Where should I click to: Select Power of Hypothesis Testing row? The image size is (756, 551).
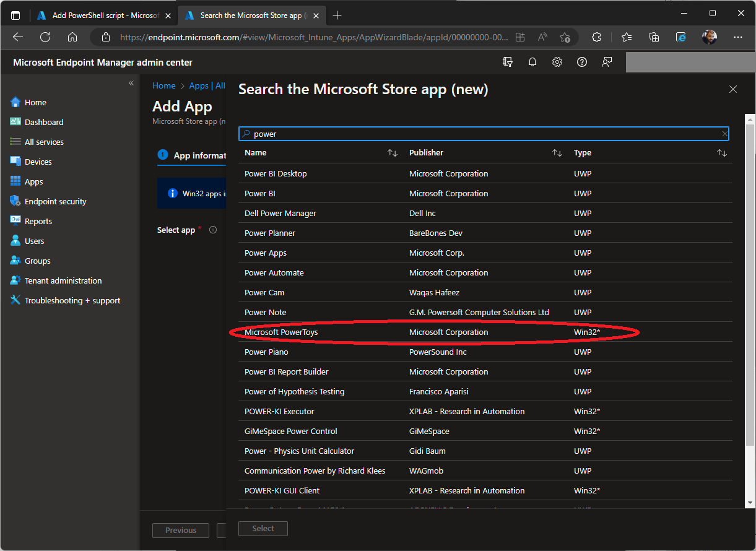485,391
